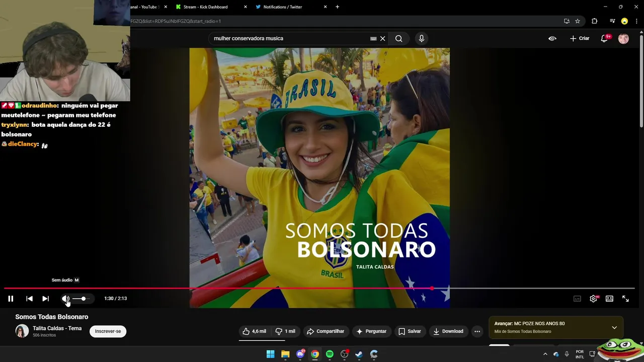
Task: Pause the video with the pause button
Action: 11,299
